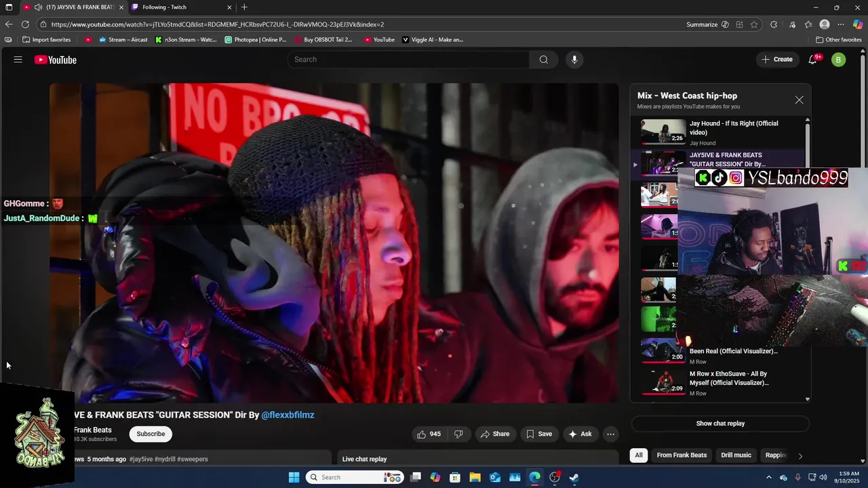Open the Buy OBSBOT Tail 2 bookmark
This screenshot has width=868, height=488.
click(323, 40)
